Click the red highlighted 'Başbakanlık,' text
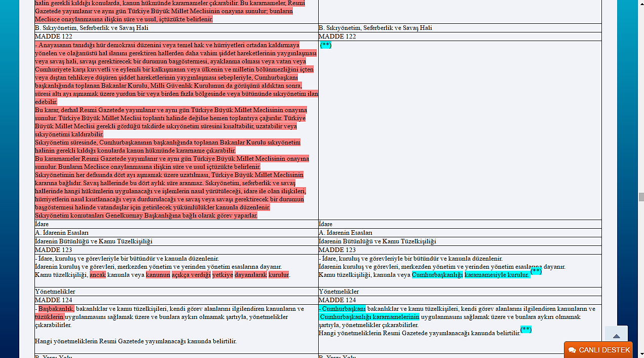 point(56,309)
